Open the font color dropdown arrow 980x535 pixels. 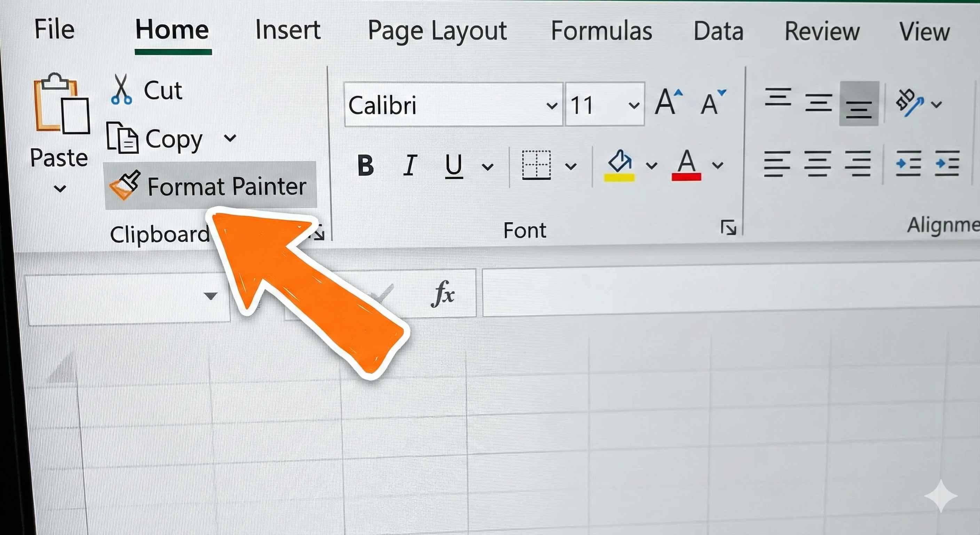[x=717, y=166]
